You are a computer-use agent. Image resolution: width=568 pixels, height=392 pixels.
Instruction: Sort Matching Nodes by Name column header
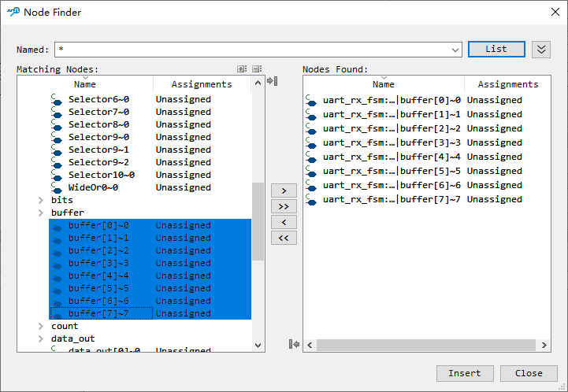[85, 84]
